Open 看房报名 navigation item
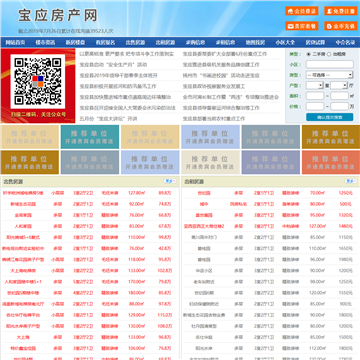The image size is (360, 360). pyautogui.click(x=105, y=42)
